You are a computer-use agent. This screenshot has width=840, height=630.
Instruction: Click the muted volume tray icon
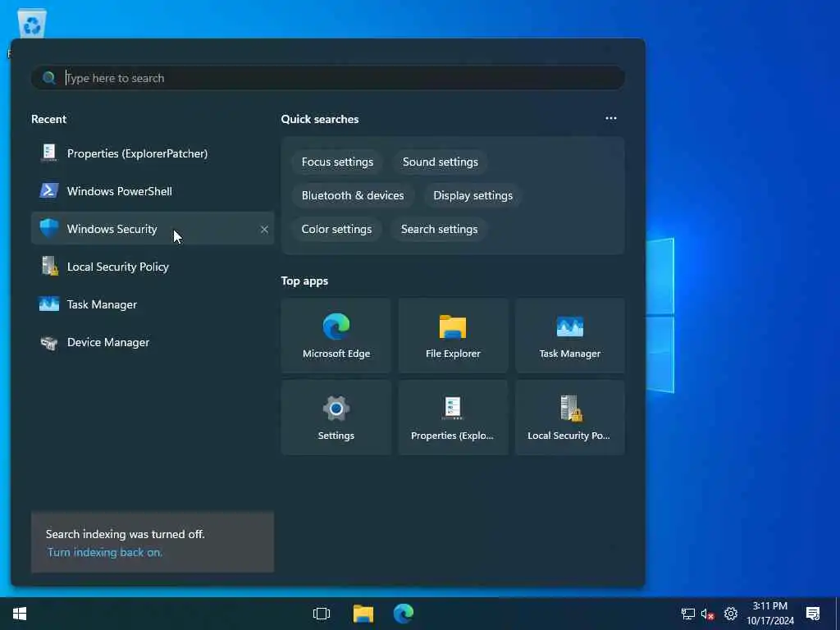pos(708,614)
